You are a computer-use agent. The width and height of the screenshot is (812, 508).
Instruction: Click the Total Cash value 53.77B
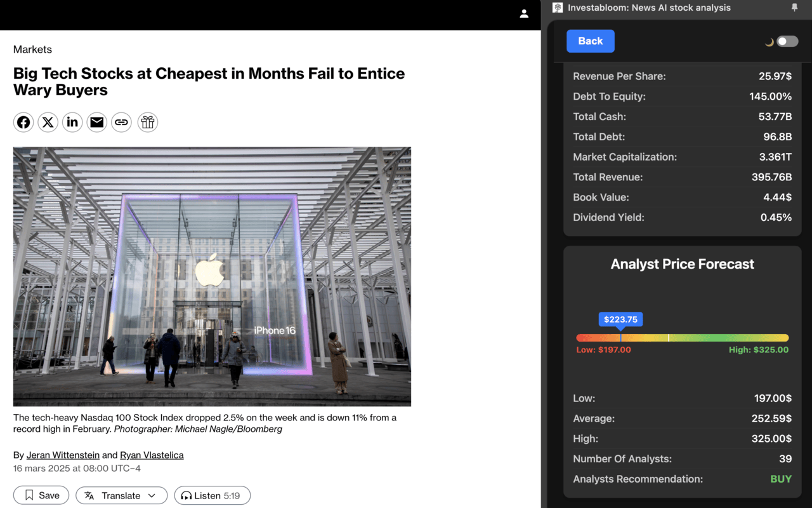pyautogui.click(x=775, y=117)
